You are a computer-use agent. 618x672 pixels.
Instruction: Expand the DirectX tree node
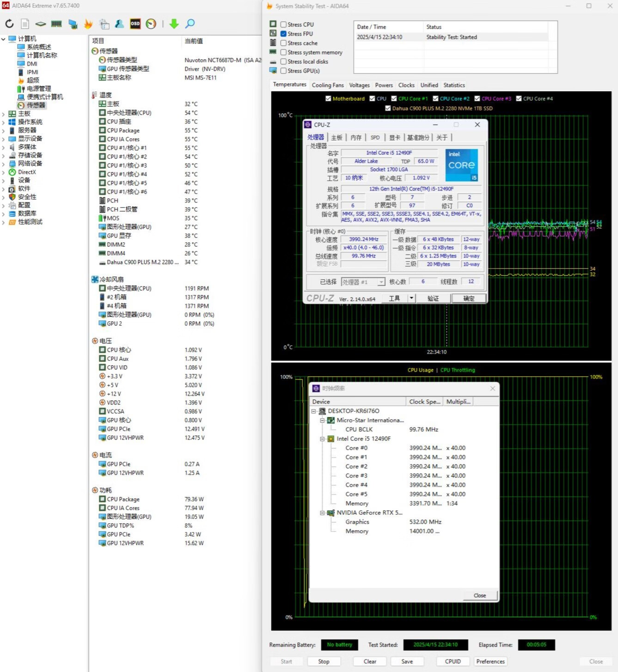click(3, 172)
